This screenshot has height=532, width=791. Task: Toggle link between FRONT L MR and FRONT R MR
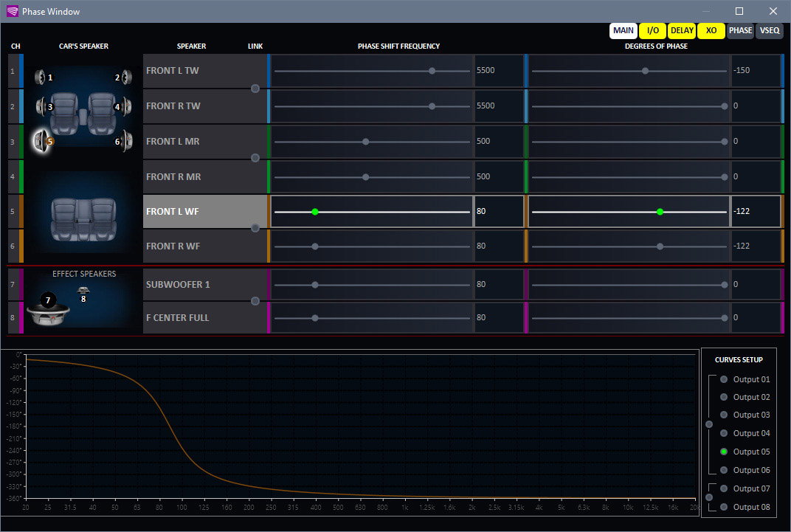[x=255, y=159]
